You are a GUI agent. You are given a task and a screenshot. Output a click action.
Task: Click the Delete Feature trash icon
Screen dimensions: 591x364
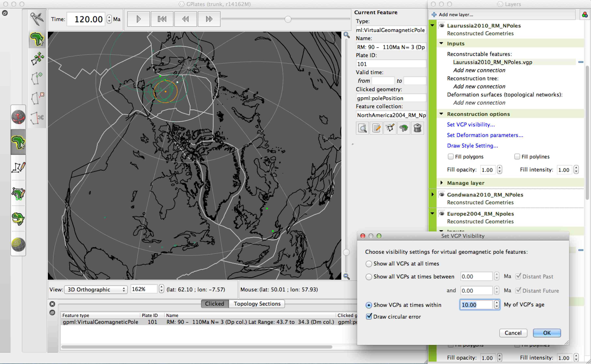(x=418, y=128)
